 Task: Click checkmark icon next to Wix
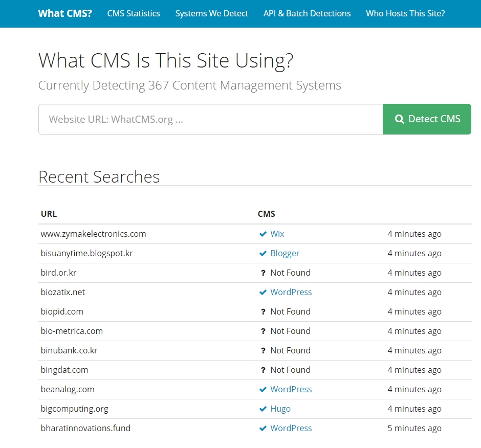click(x=263, y=234)
